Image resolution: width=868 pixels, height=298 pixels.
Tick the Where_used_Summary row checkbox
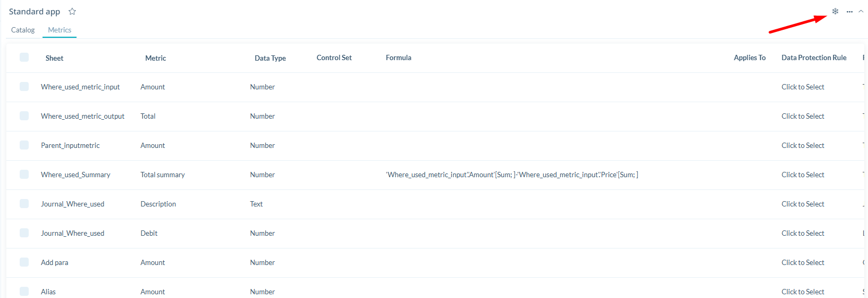point(24,175)
